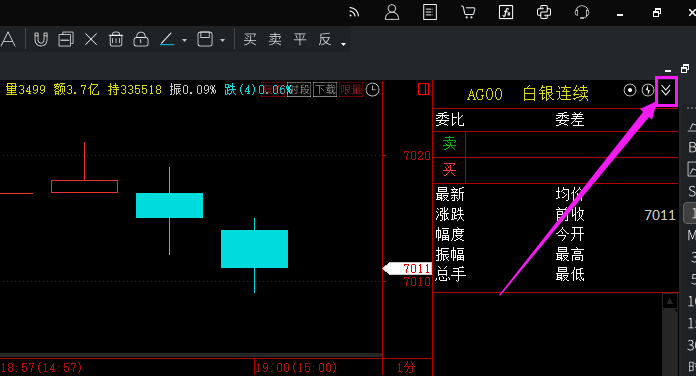The width and height of the screenshot is (696, 376).
Task: Click the 总手 total volume label
Action: click(451, 274)
